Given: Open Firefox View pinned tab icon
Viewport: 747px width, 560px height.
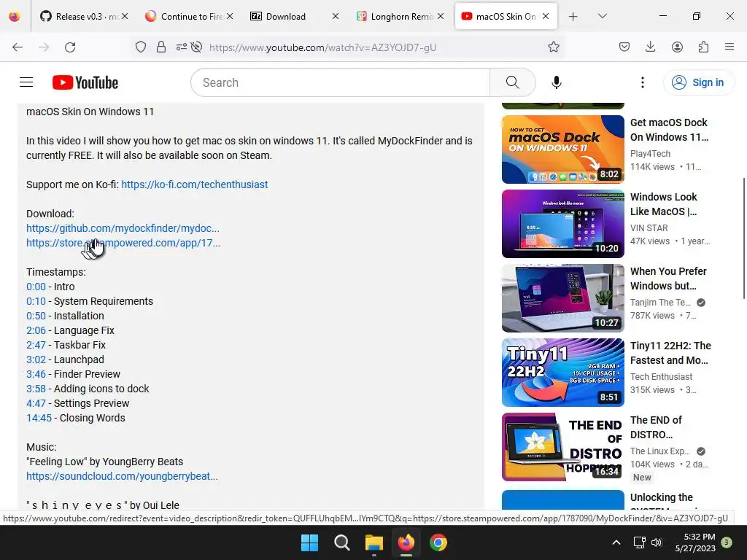Looking at the screenshot, I should [15, 16].
